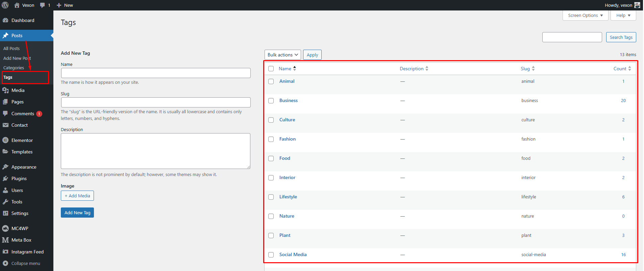The width and height of the screenshot is (644, 271).
Task: Click the WordPress logo icon
Action: point(5,5)
